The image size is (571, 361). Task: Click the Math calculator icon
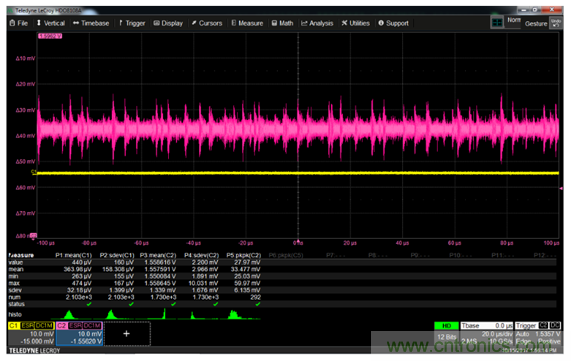274,23
